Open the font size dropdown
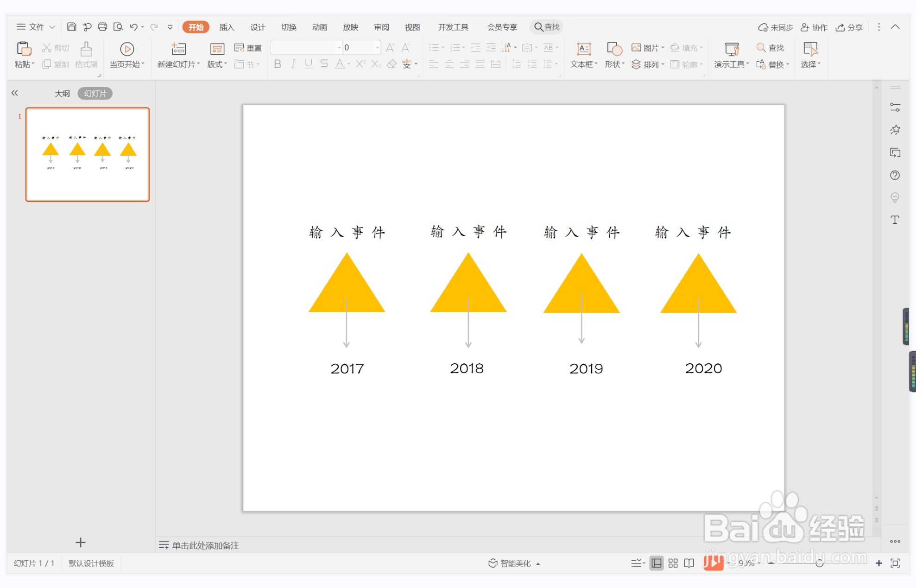This screenshot has width=916, height=588. pyautogui.click(x=377, y=47)
